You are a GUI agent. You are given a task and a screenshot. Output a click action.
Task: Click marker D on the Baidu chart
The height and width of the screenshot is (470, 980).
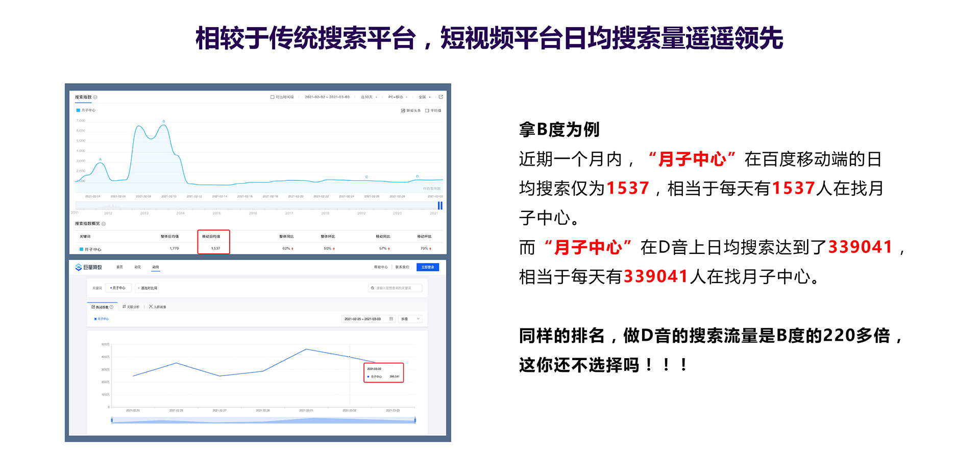coord(418,176)
